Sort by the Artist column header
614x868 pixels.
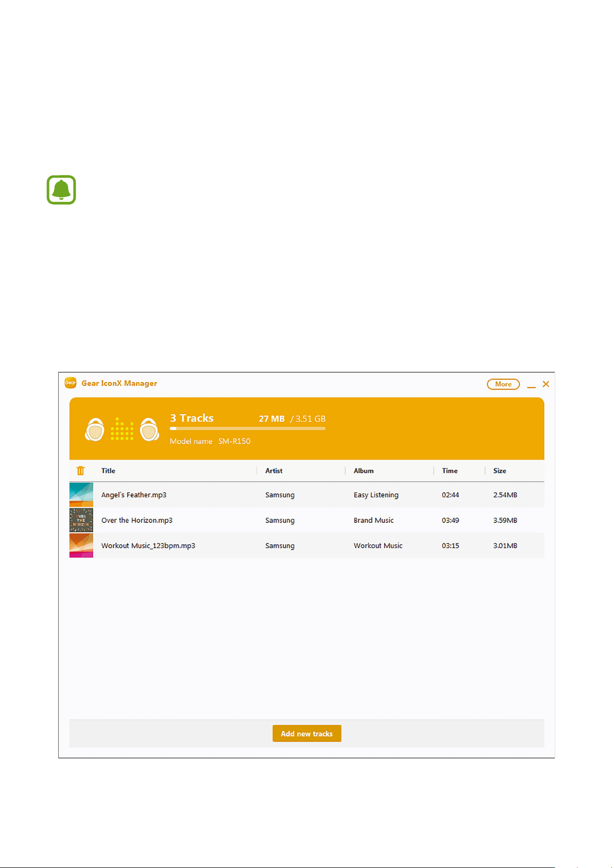click(274, 471)
